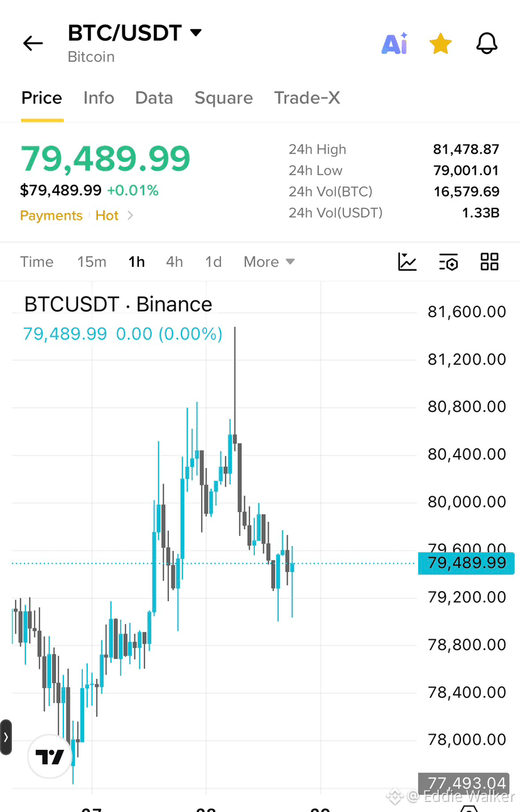Select the 1d chart interval
The width and height of the screenshot is (520, 812).
point(214,262)
